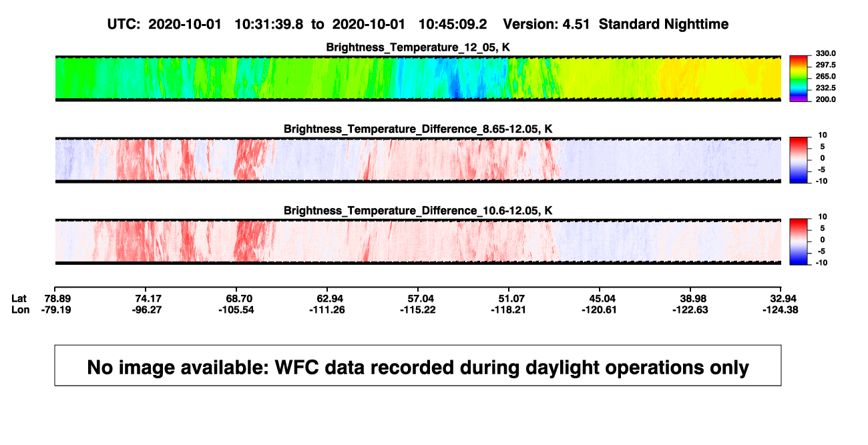Click latitude value '38.98'
Screen dimensions: 868x445
692,298
